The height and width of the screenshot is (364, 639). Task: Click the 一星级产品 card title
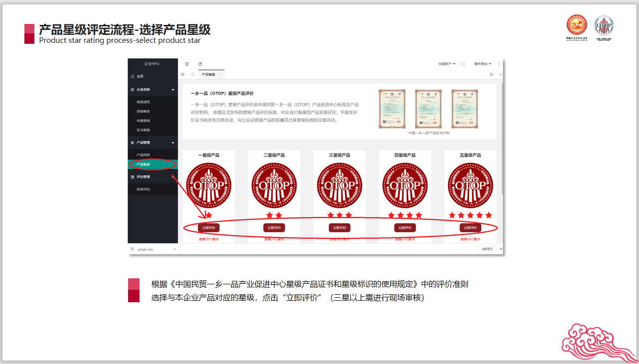pyautogui.click(x=208, y=155)
